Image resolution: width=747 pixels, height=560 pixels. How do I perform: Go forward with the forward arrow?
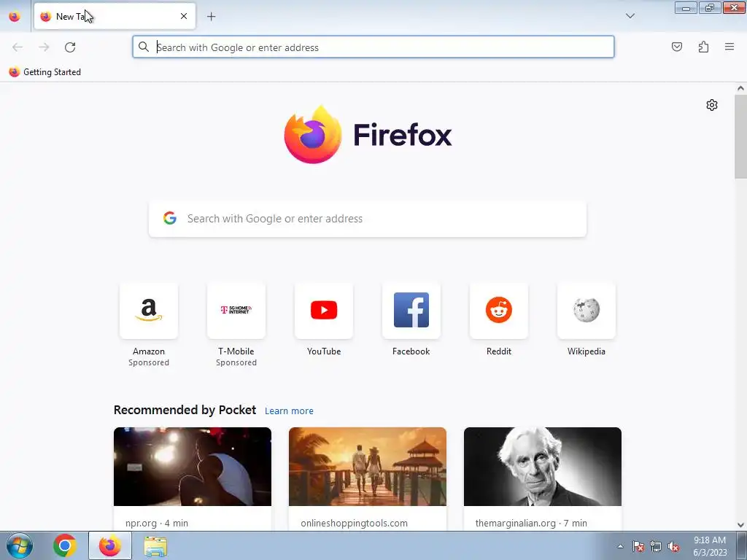click(x=44, y=47)
